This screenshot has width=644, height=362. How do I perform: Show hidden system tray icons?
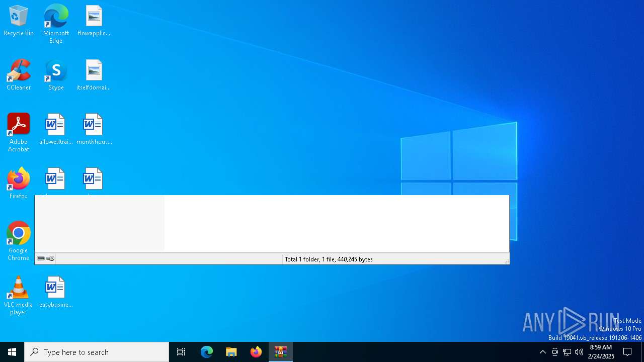pyautogui.click(x=542, y=352)
